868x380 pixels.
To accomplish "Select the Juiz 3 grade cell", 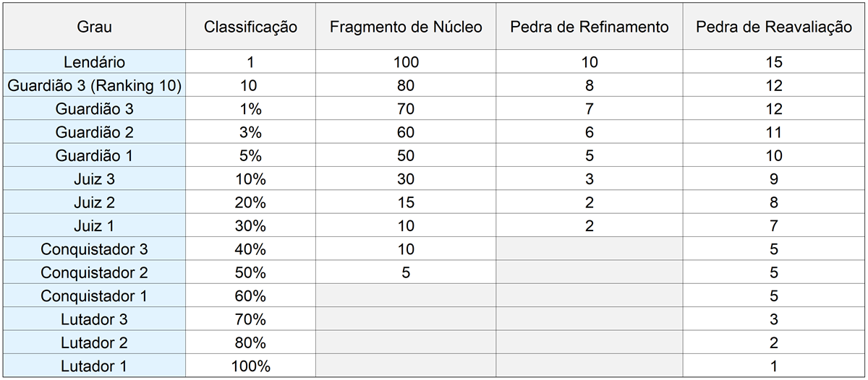I will (x=94, y=179).
